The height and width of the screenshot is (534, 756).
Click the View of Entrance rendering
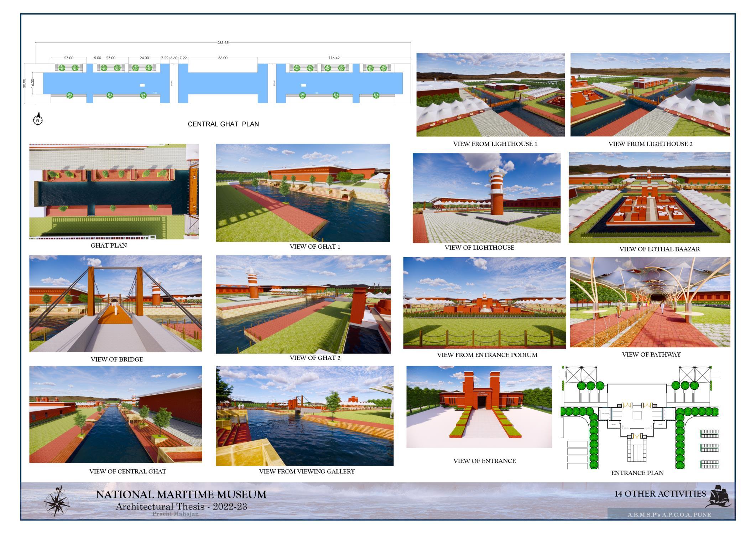tap(479, 407)
